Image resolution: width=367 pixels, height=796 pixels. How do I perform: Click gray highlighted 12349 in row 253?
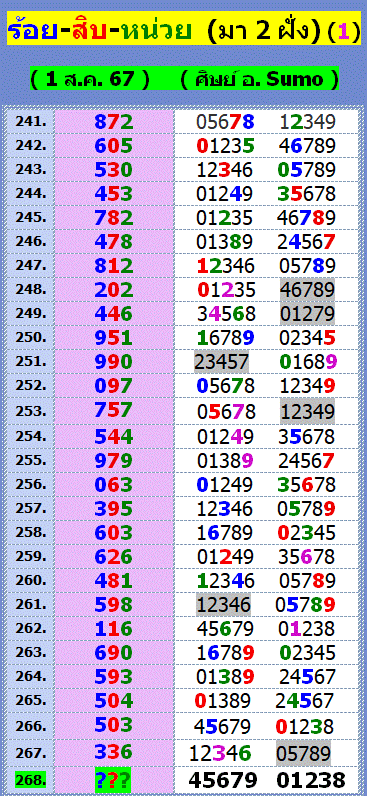(307, 411)
